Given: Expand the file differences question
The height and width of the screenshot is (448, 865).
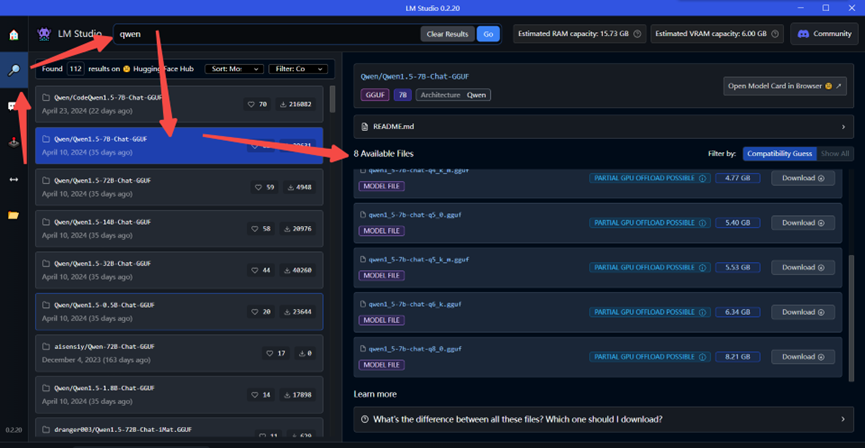Looking at the screenshot, I should click(604, 419).
